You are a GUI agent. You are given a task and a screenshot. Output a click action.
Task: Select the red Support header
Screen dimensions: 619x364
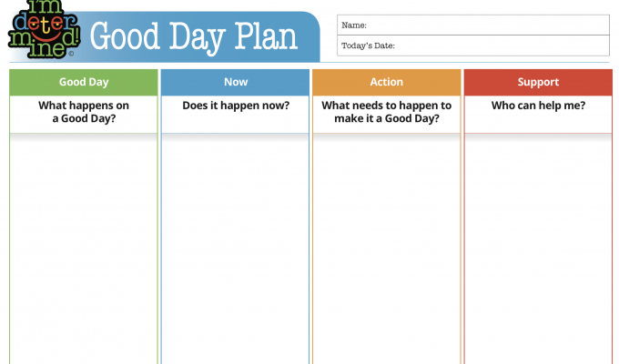[x=538, y=82]
